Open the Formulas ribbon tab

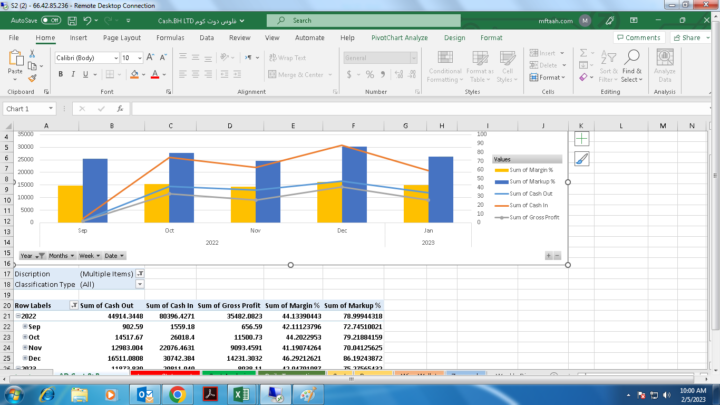170,38
